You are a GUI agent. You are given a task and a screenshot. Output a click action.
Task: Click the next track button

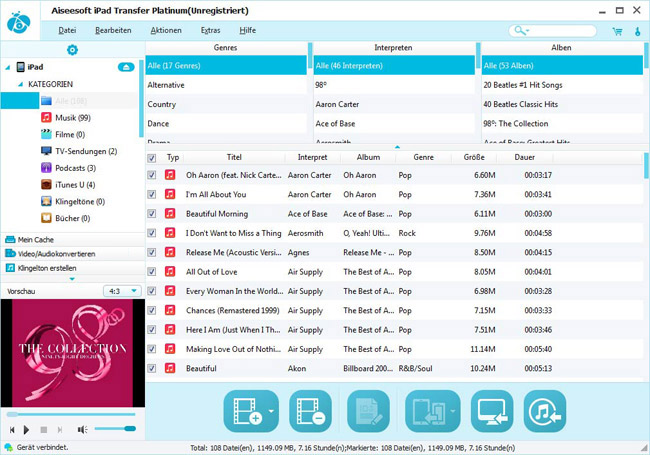tap(60, 430)
